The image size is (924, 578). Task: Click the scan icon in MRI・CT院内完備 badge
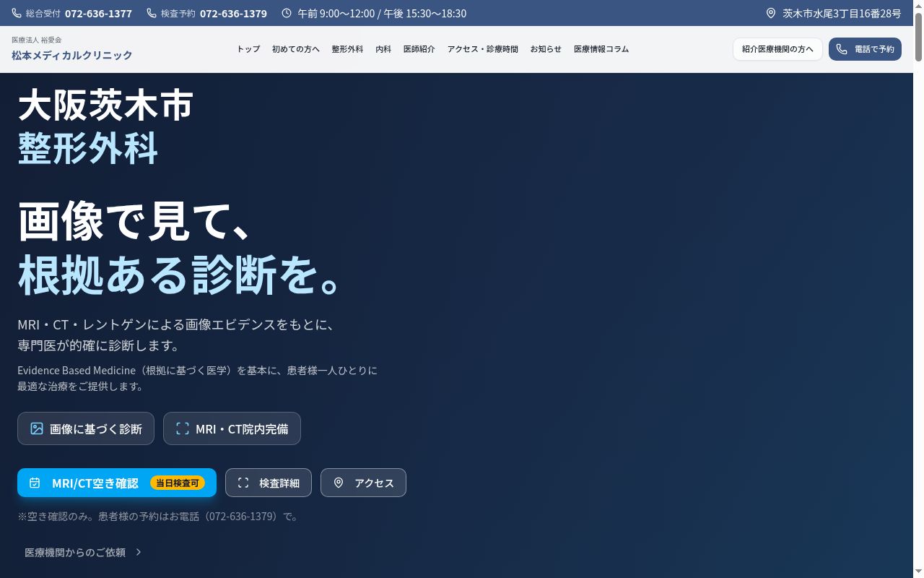(x=183, y=428)
